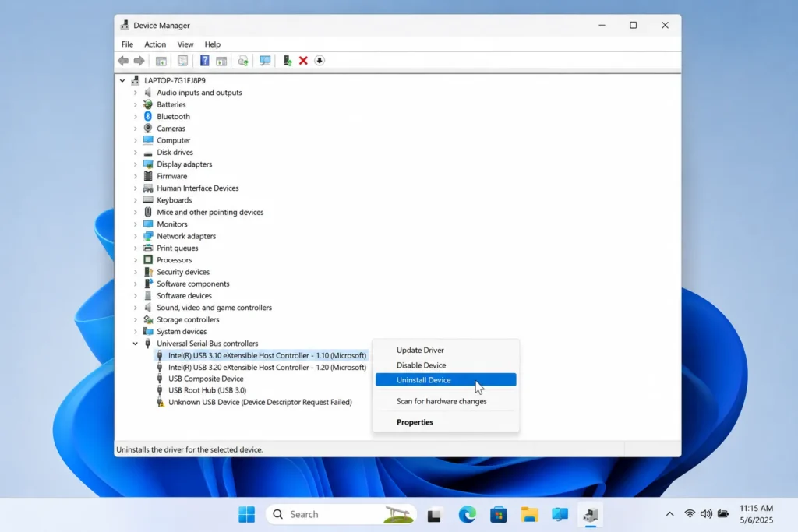Click the Security devices category icon
The image size is (798, 532).
(148, 272)
